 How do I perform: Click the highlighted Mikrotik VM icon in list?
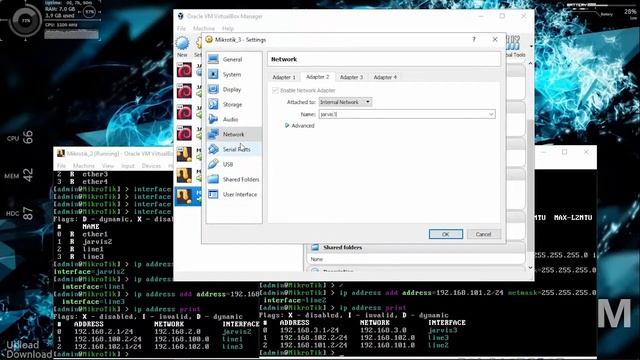point(184,196)
